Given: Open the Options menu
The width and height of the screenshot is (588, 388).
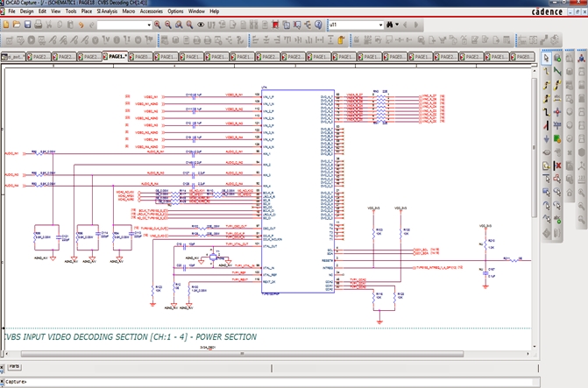Looking at the screenshot, I should coord(175,11).
